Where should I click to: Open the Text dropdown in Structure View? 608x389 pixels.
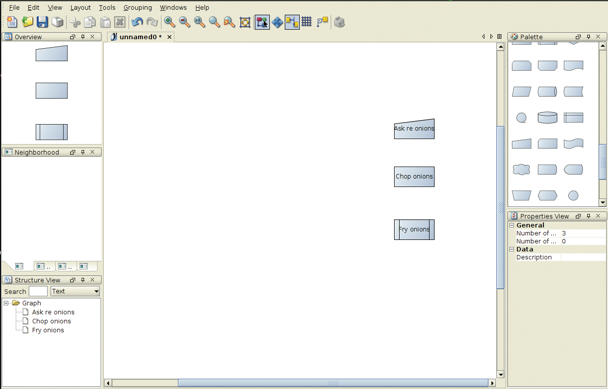tap(75, 291)
